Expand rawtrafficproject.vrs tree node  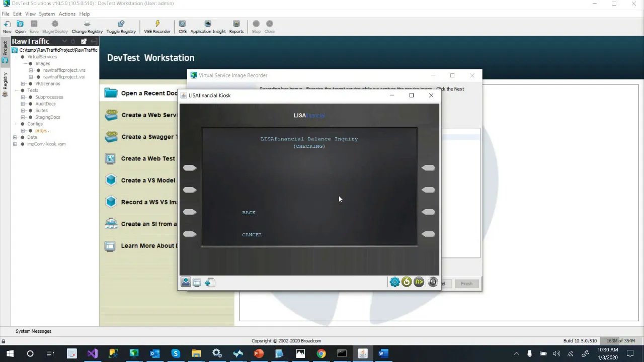[31, 70]
